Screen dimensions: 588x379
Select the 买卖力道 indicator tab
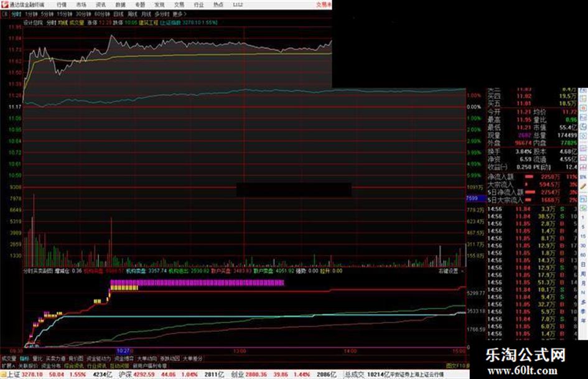pos(55,358)
